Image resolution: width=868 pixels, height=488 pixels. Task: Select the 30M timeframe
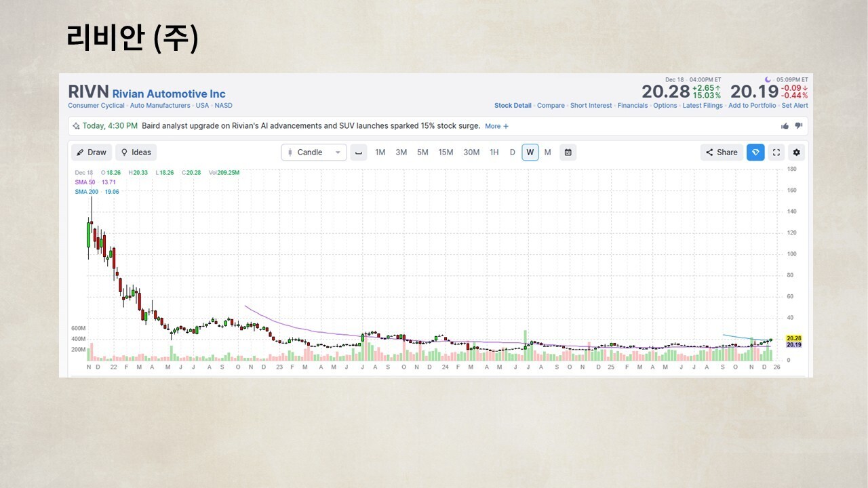[x=471, y=152]
